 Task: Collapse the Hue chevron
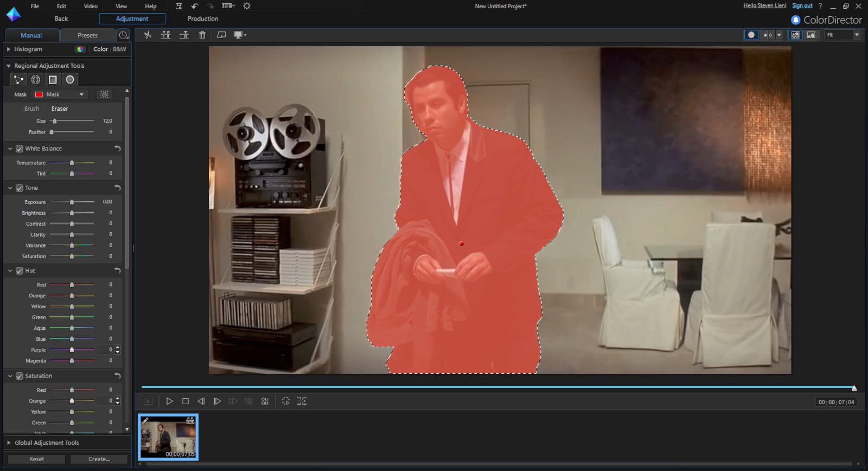[x=10, y=271]
